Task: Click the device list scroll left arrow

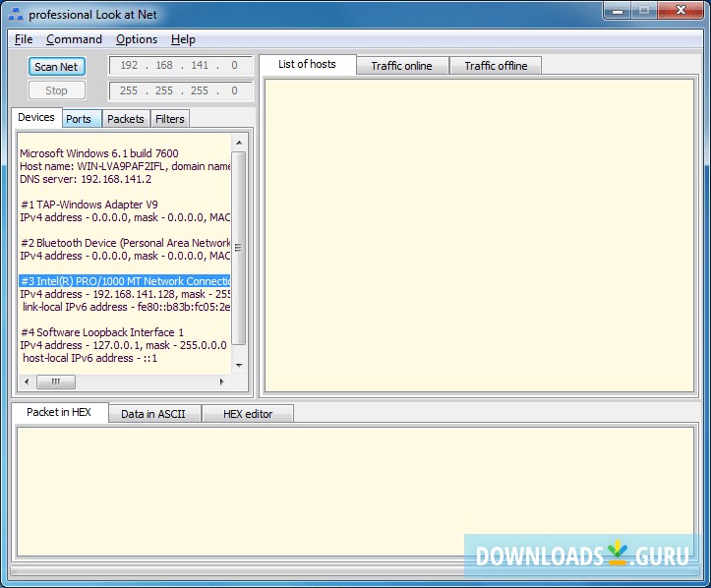Action: click(27, 382)
